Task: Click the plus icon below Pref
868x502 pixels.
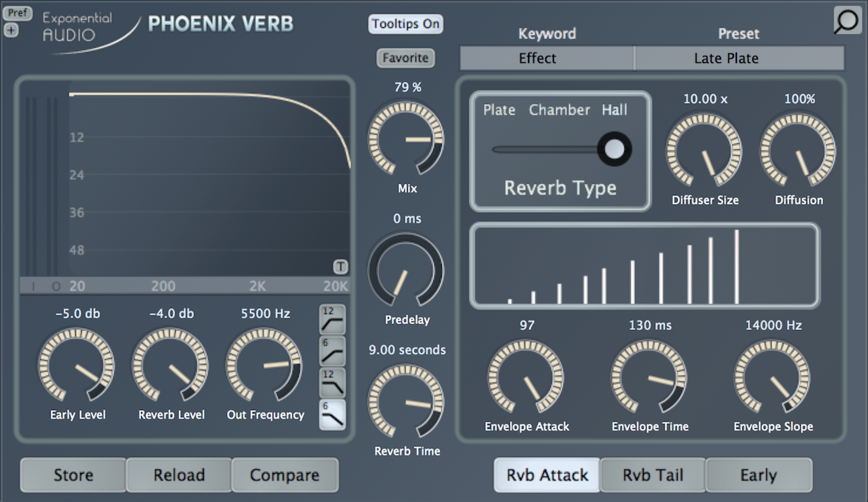Action: point(11,30)
